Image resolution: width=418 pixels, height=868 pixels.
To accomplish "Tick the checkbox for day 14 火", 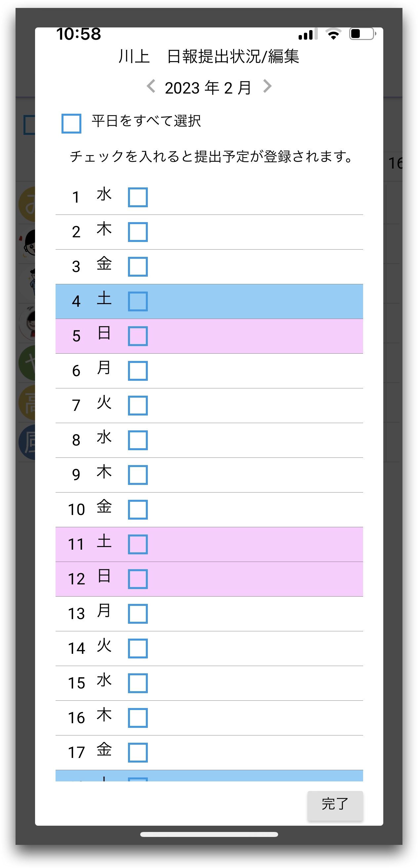I will point(138,648).
